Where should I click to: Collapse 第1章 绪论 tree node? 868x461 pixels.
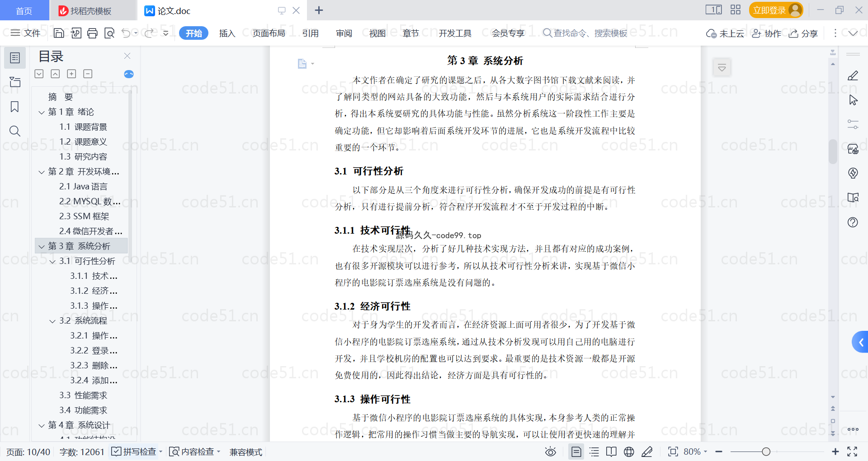point(42,112)
